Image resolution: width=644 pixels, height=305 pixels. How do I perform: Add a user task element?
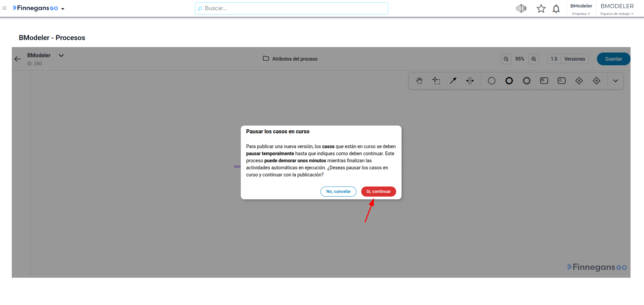pos(562,81)
